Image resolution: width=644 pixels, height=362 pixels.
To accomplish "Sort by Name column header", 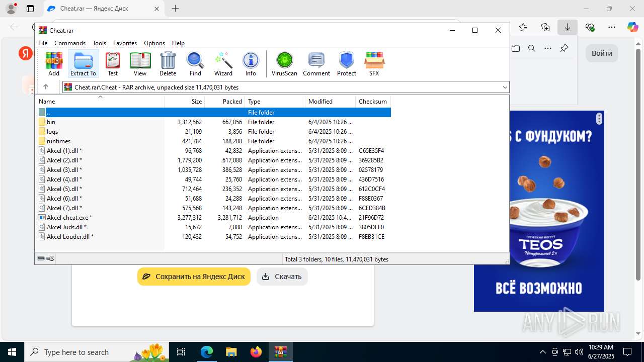I will (x=100, y=101).
